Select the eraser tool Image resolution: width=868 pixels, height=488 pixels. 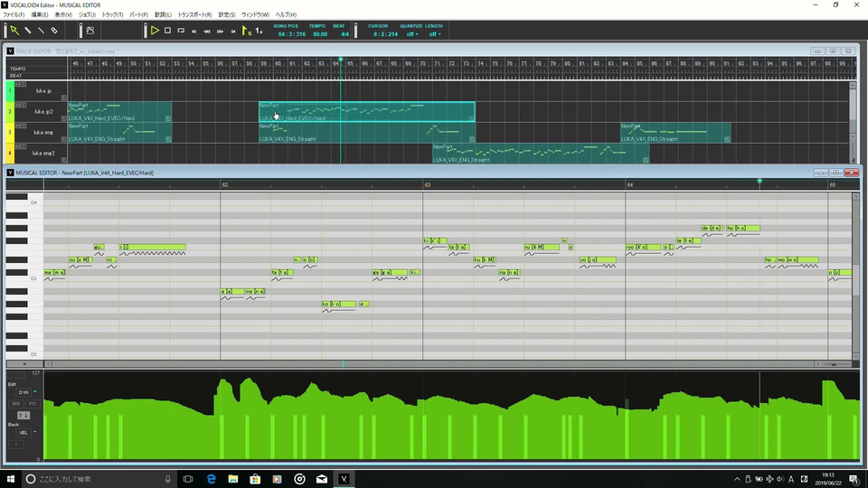[55, 31]
